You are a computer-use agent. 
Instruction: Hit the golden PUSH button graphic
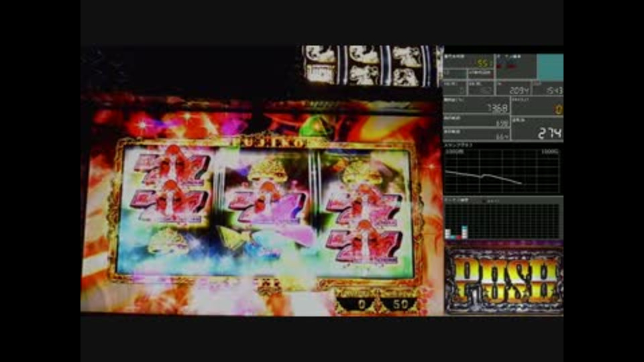504,280
